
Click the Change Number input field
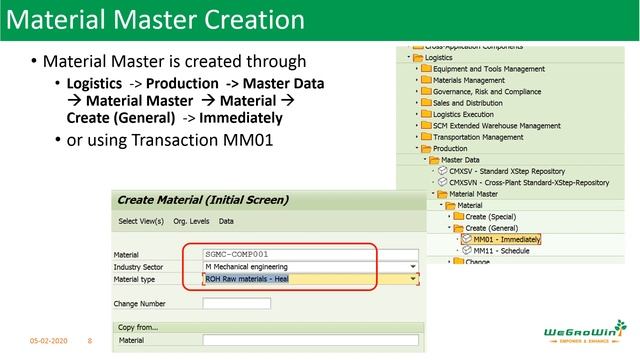(236, 303)
